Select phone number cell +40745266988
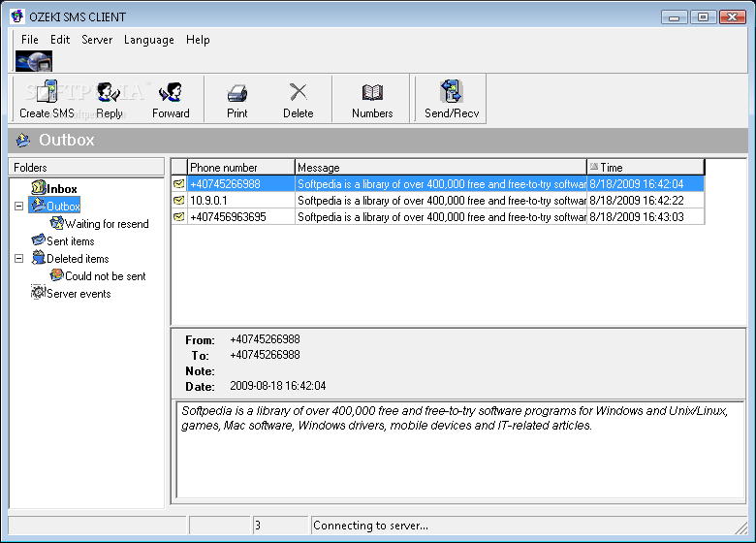The height and width of the screenshot is (543, 756). point(240,183)
